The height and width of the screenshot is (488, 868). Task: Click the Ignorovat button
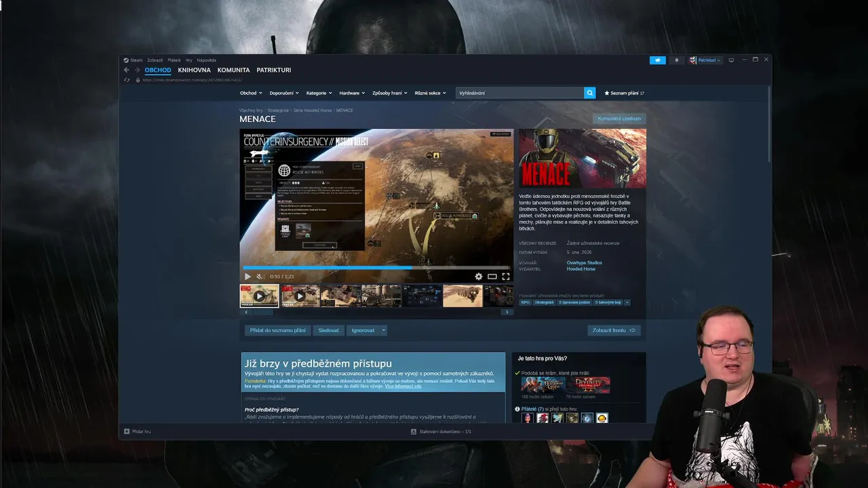(363, 330)
